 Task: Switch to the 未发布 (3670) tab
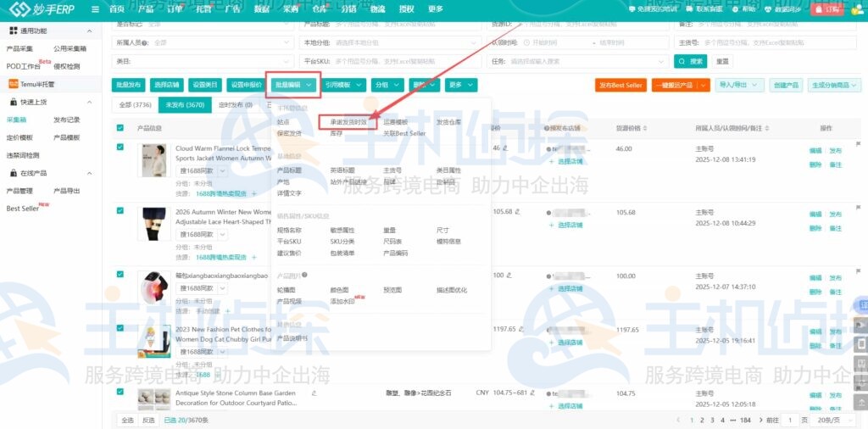point(185,104)
